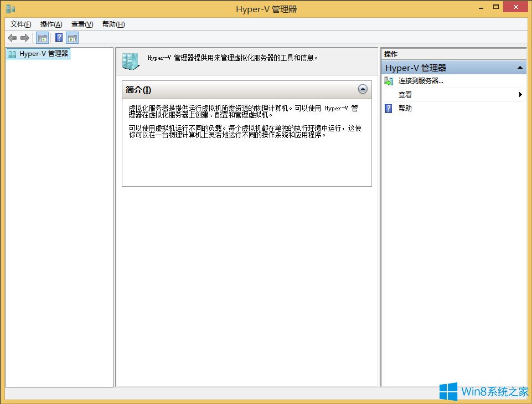Click the 操作 pane title
The width and height of the screenshot is (532, 404).
[390, 54]
